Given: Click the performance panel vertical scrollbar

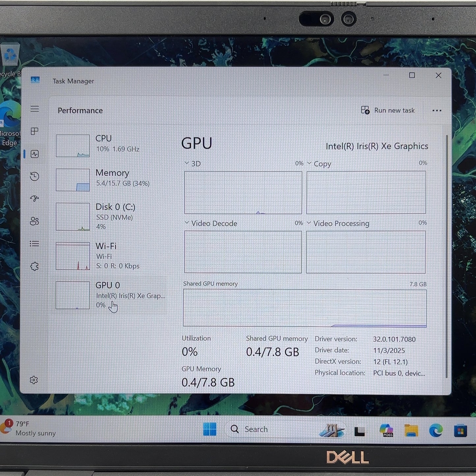Looking at the screenshot, I should 447,256.
